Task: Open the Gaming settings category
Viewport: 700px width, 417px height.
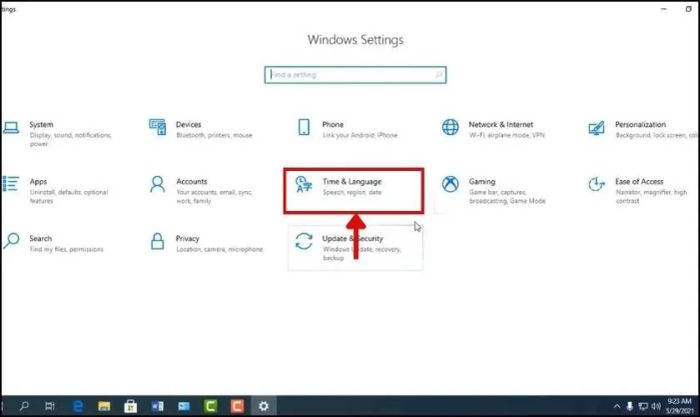Action: [x=493, y=191]
